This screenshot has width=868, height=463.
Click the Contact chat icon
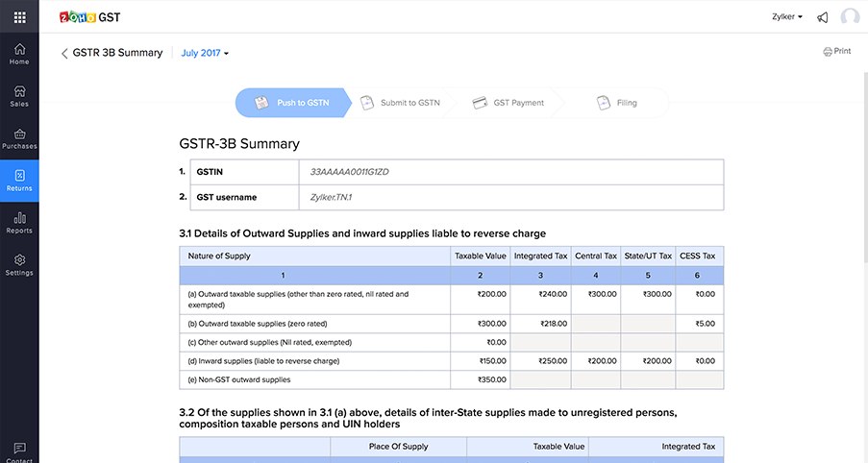(19, 451)
